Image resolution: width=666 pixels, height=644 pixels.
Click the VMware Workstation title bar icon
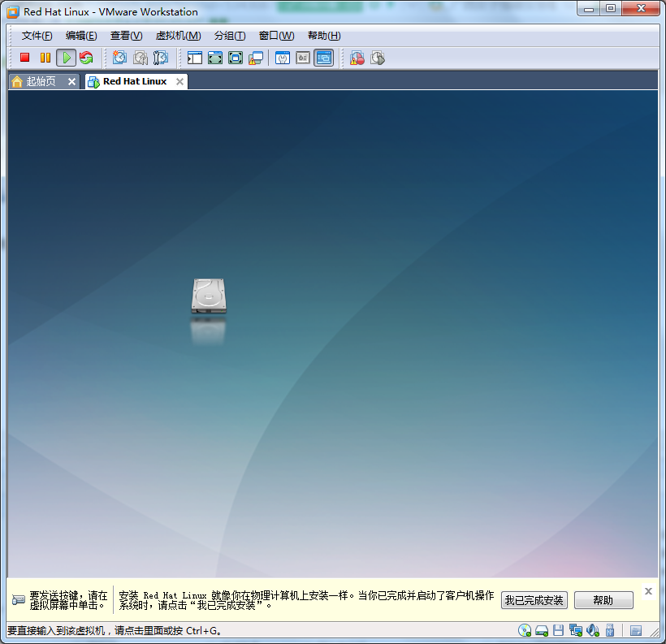[13, 12]
